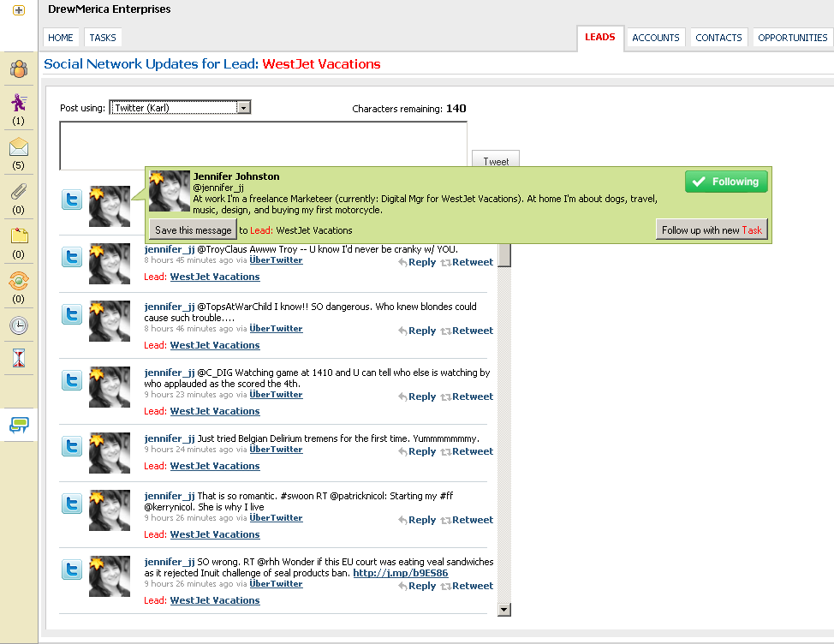Switch to the ACCOUNTS tab
This screenshot has height=644, width=834.
coord(656,38)
